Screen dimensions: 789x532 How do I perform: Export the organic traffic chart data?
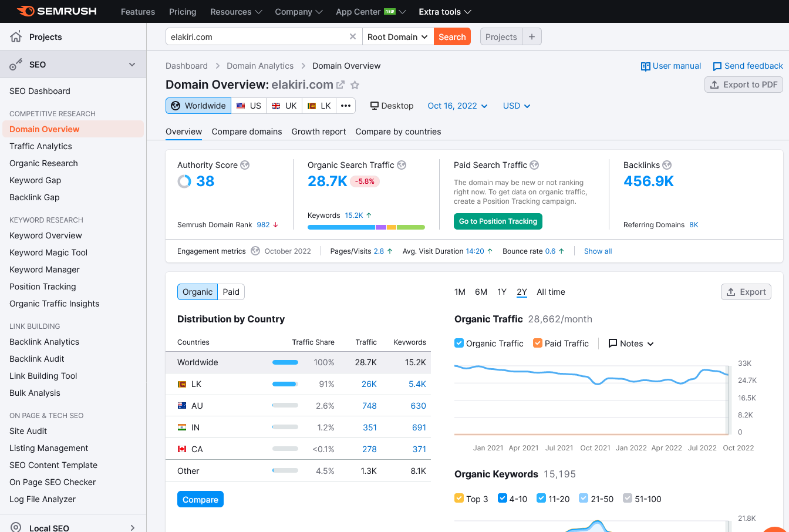coord(746,292)
